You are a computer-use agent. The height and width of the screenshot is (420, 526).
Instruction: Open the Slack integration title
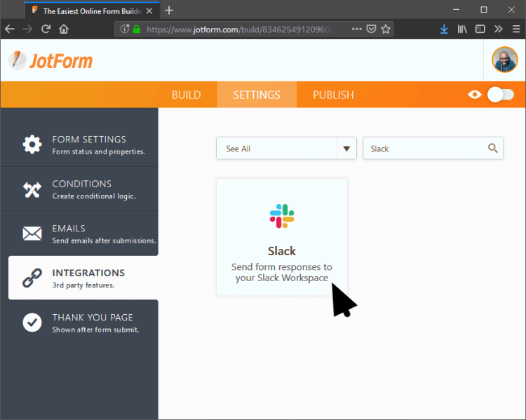coord(282,251)
